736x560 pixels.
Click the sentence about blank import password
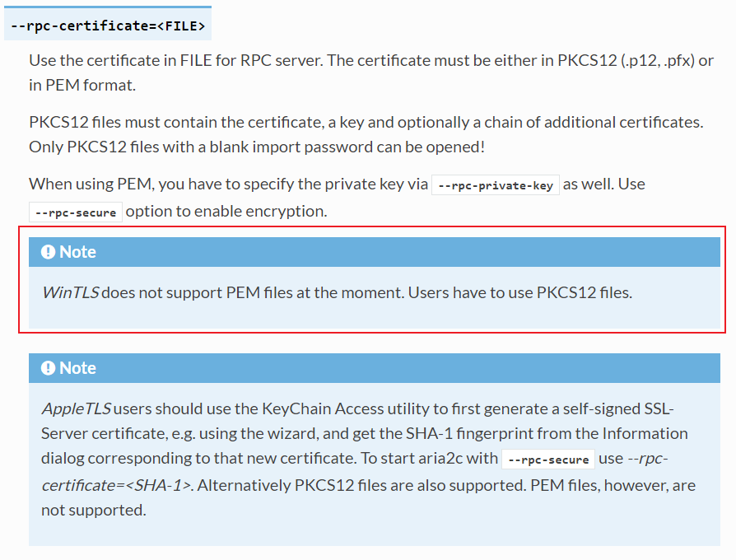(257, 147)
